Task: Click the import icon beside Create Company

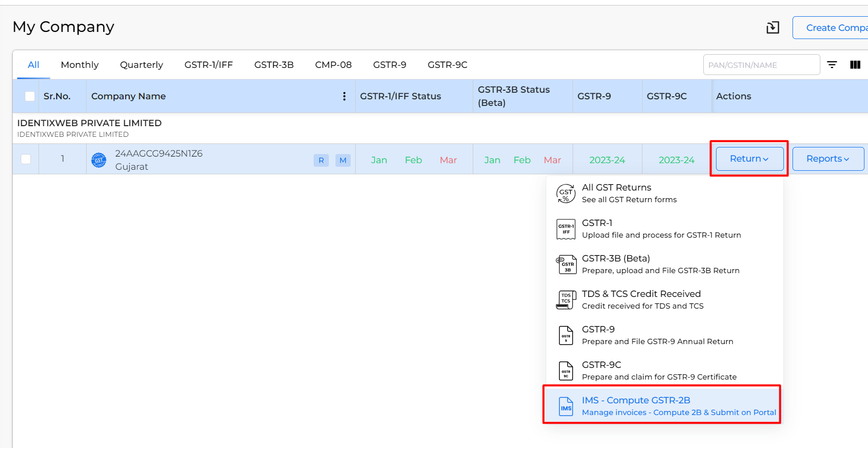Action: [773, 27]
